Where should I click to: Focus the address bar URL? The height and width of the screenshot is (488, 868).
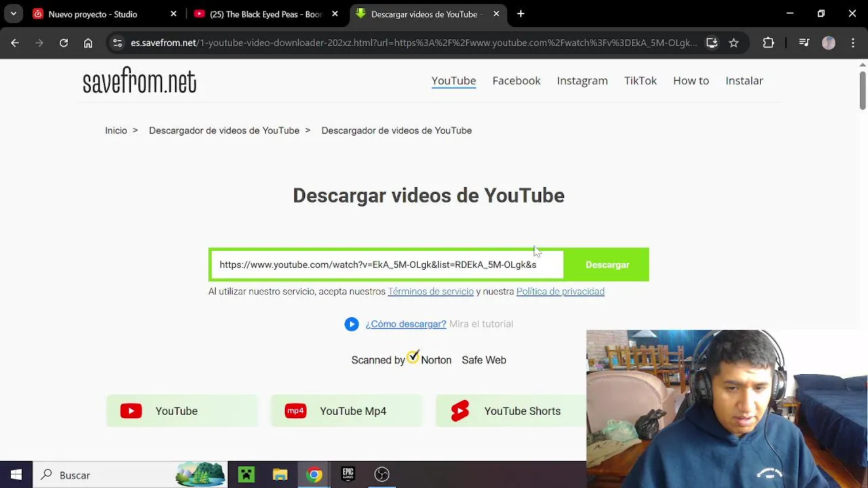click(414, 43)
